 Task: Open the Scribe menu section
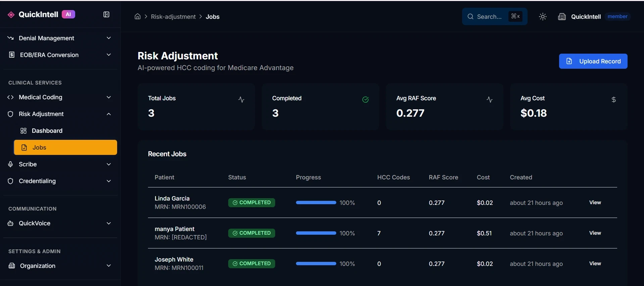[60, 164]
